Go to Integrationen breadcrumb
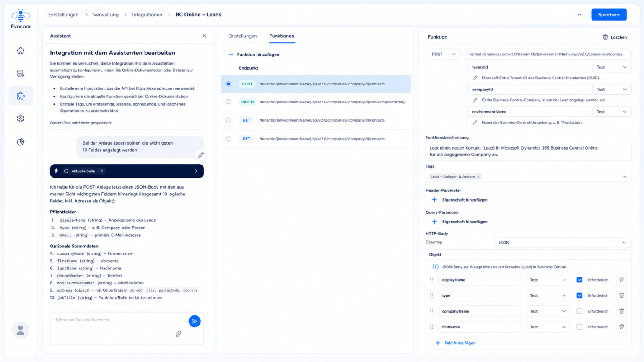The height and width of the screenshot is (362, 644). click(147, 15)
